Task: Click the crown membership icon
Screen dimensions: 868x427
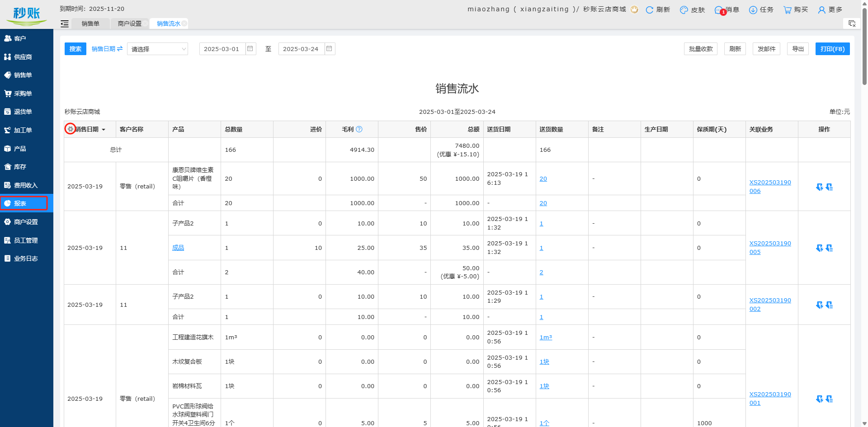Action: [634, 9]
